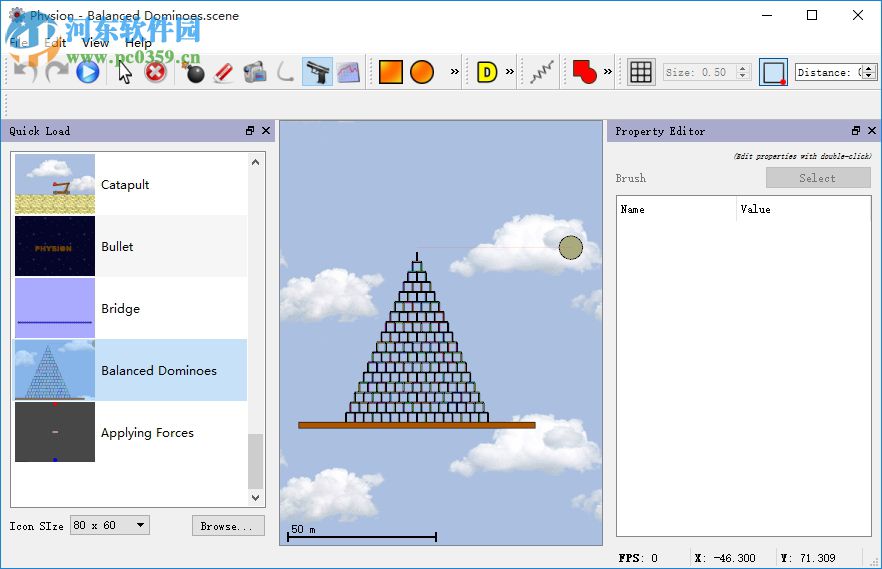Select the bomb tool
The image size is (882, 569).
click(194, 72)
